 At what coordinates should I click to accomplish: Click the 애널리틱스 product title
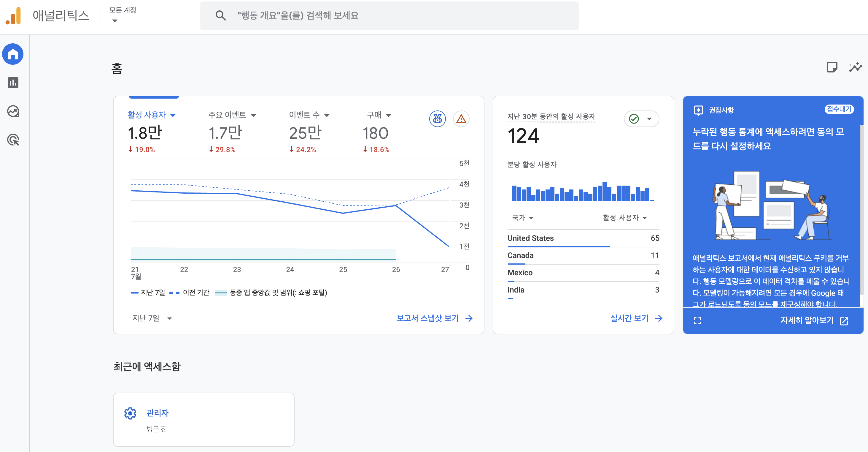(x=61, y=15)
